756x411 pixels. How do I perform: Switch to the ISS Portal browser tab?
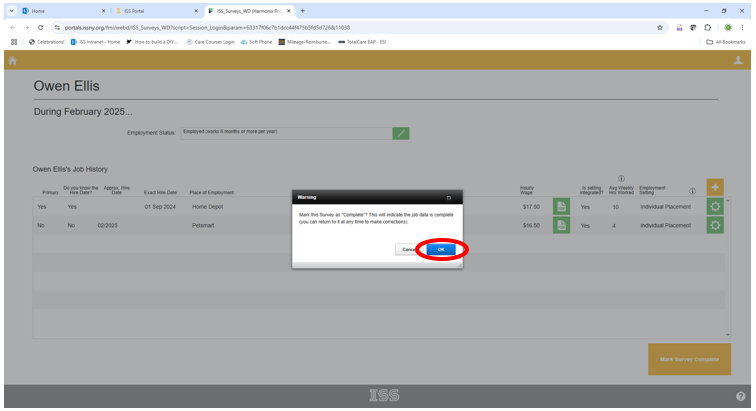[x=150, y=10]
